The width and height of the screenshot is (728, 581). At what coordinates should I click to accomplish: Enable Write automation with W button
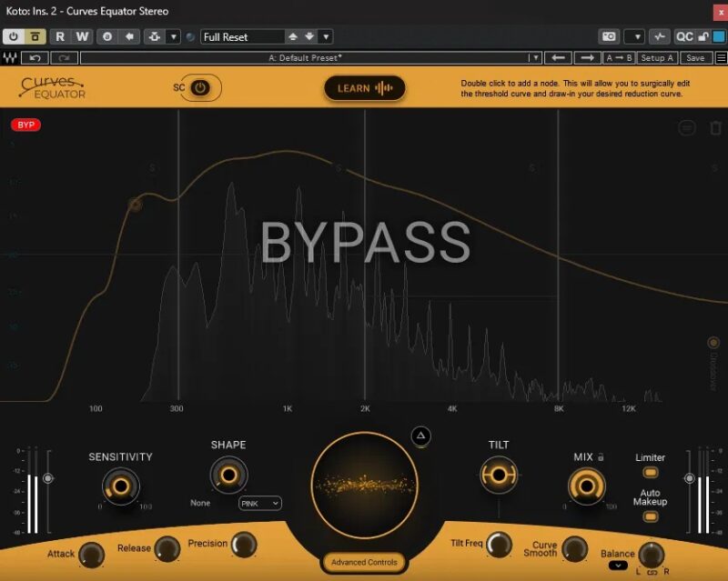pyautogui.click(x=82, y=36)
